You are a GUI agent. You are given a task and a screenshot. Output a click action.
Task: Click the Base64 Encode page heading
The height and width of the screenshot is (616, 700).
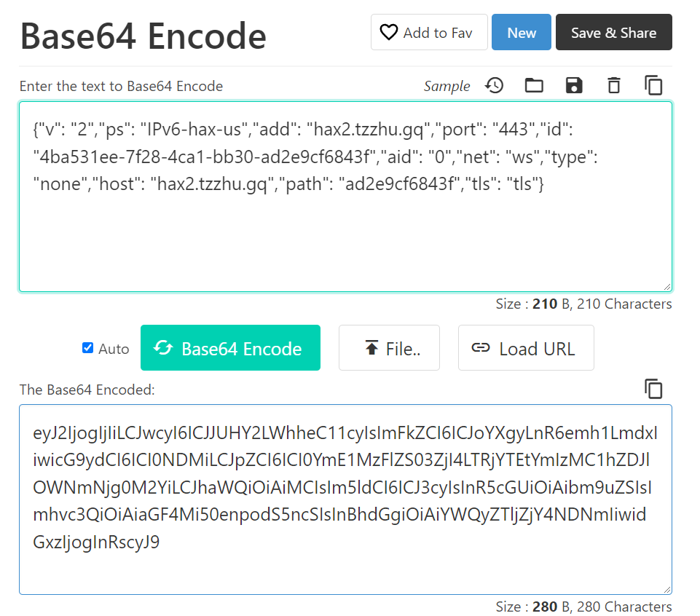click(x=143, y=35)
